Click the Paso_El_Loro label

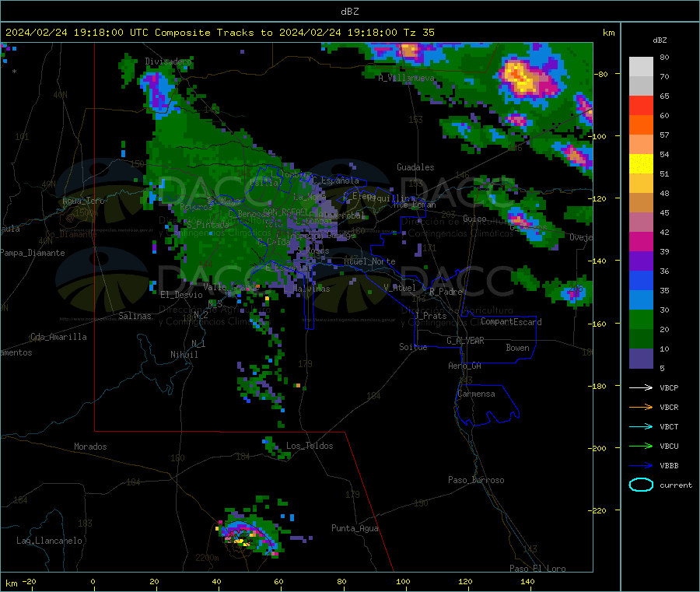pos(537,569)
